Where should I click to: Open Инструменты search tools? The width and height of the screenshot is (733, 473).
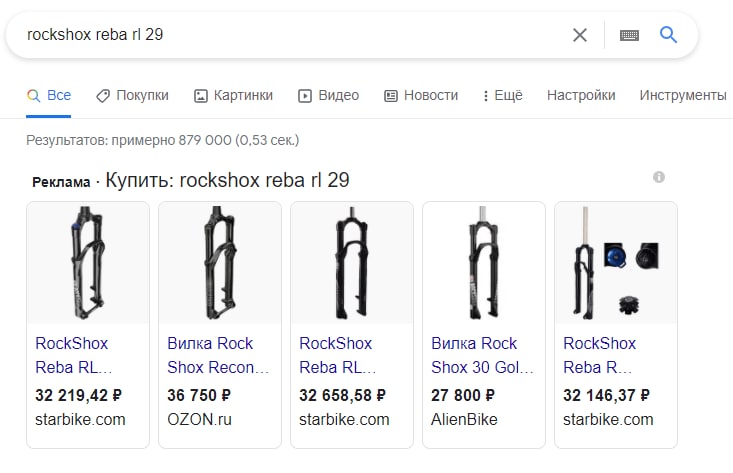pos(683,95)
